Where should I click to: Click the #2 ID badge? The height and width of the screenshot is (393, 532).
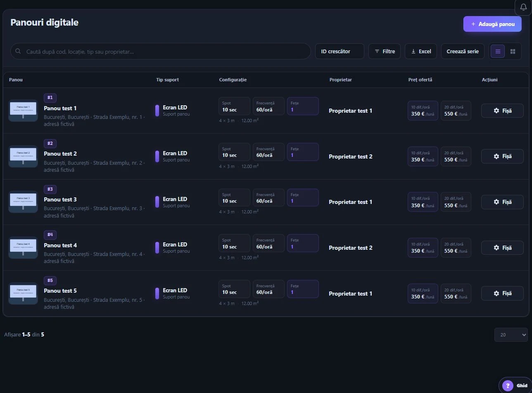(x=50, y=144)
